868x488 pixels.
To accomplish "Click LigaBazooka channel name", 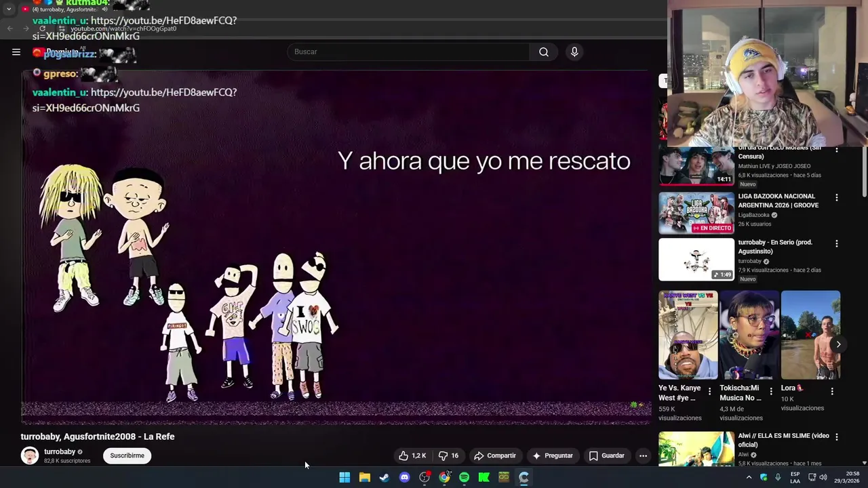I will point(753,215).
